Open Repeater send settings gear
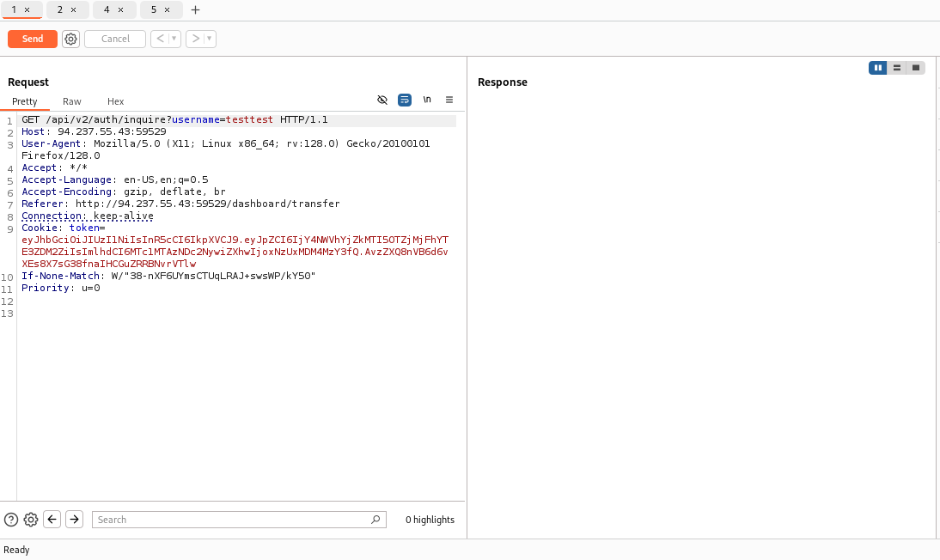This screenshot has height=560, width=940. 70,39
